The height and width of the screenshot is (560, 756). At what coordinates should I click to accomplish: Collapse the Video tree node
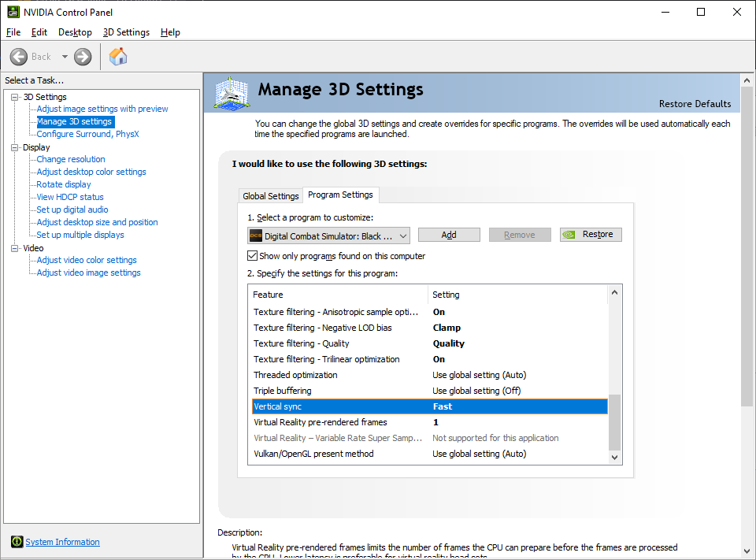pos(15,248)
